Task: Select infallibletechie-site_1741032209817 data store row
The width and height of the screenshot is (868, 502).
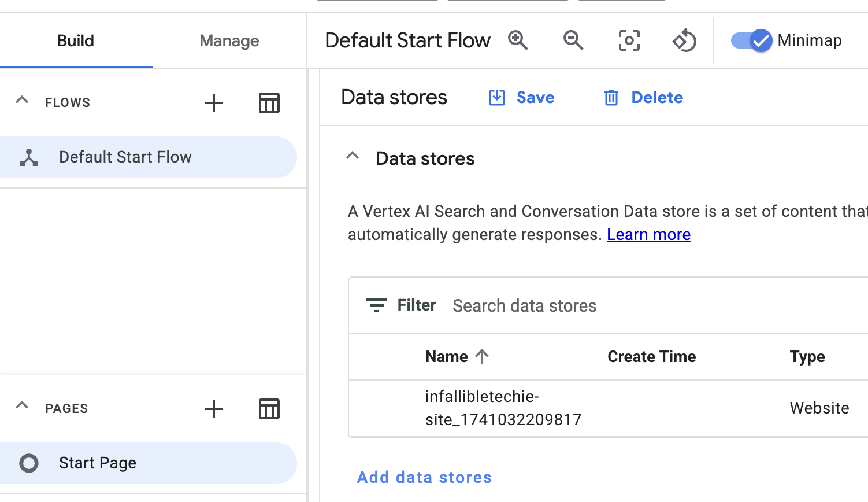Action: pyautogui.click(x=609, y=408)
